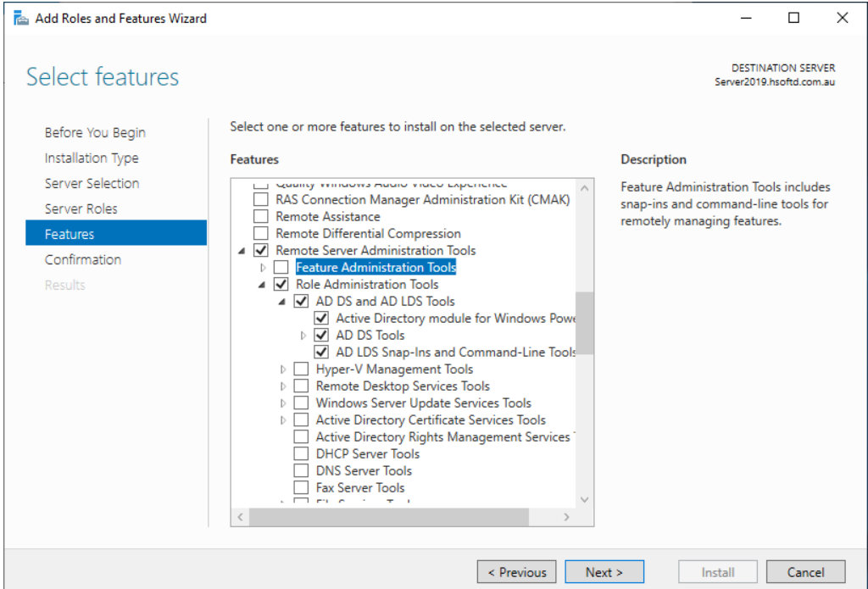The image size is (868, 589).
Task: Enable the DHCP Server Tools checkbox
Action: (x=301, y=454)
